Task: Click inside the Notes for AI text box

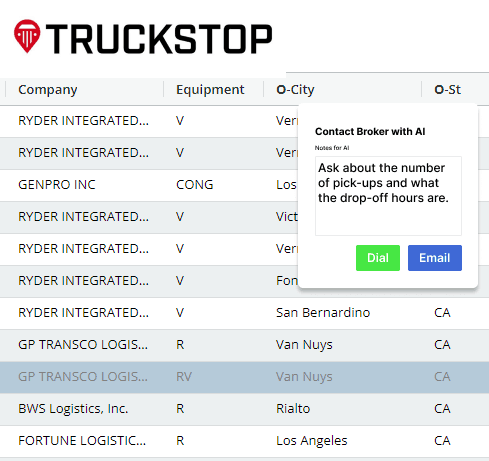Action: (x=388, y=196)
